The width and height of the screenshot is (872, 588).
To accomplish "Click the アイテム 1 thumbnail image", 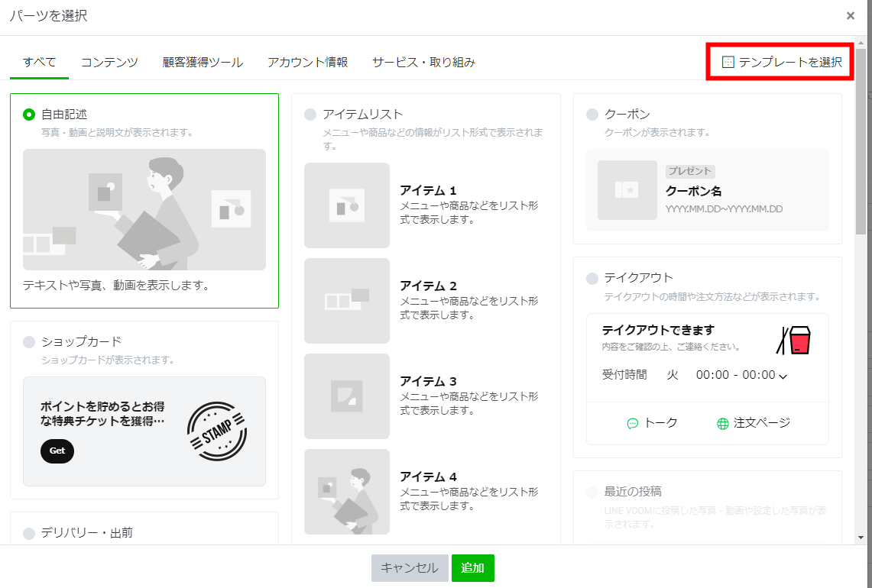I will pyautogui.click(x=346, y=205).
